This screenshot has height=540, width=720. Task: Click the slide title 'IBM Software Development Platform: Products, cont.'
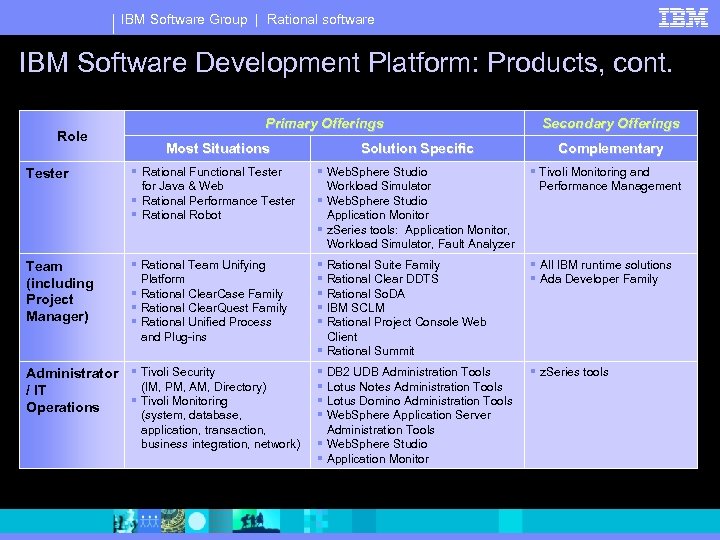point(345,62)
